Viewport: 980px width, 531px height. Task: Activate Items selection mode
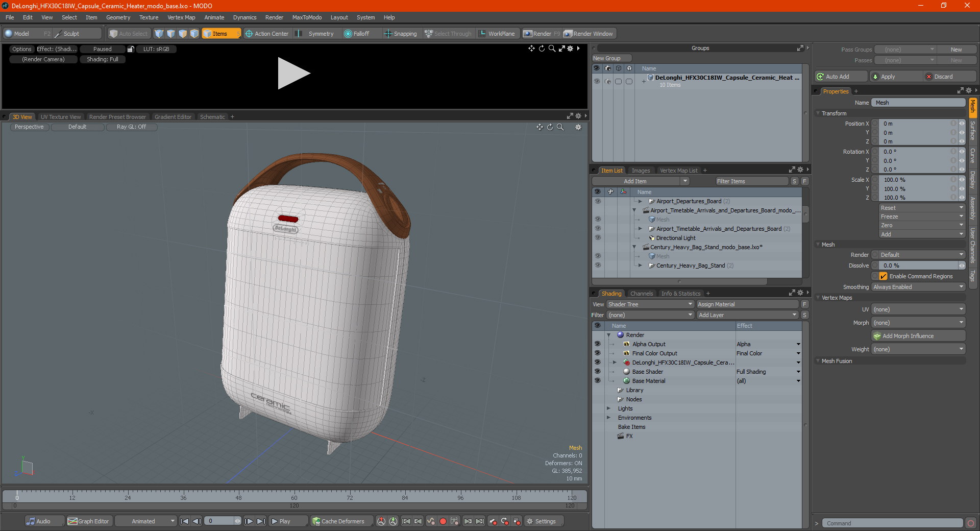[220, 34]
